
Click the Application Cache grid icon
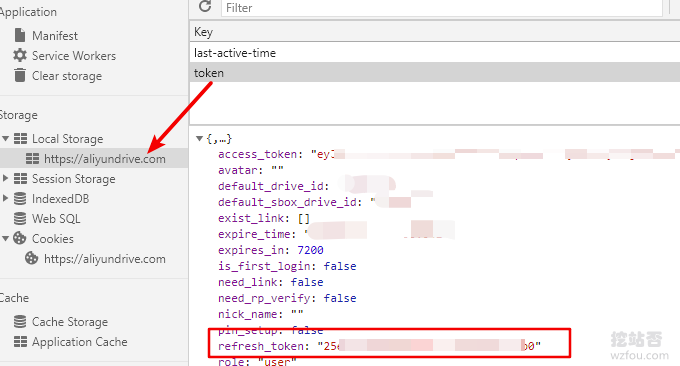(x=20, y=342)
